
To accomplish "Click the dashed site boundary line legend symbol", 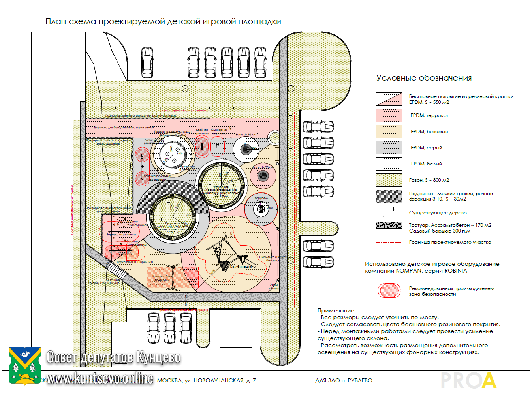I will pyautogui.click(x=389, y=242).
